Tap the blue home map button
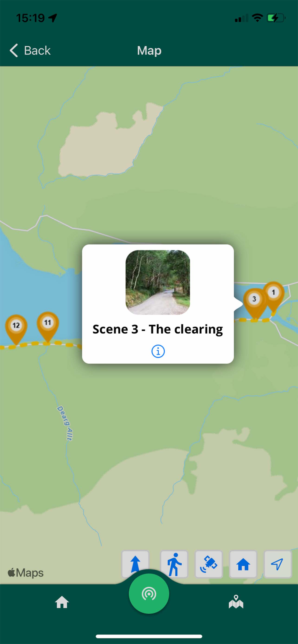 point(243,564)
